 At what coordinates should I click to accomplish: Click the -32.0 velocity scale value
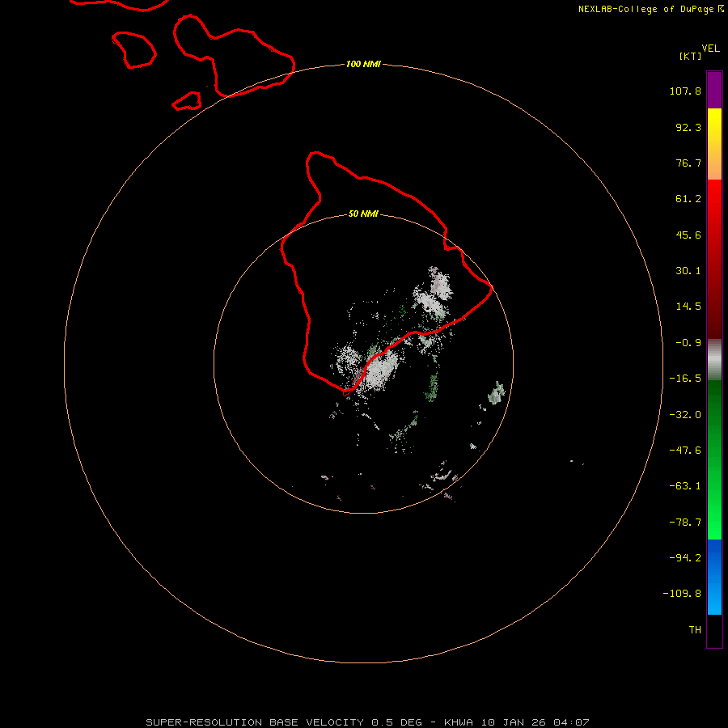click(685, 415)
